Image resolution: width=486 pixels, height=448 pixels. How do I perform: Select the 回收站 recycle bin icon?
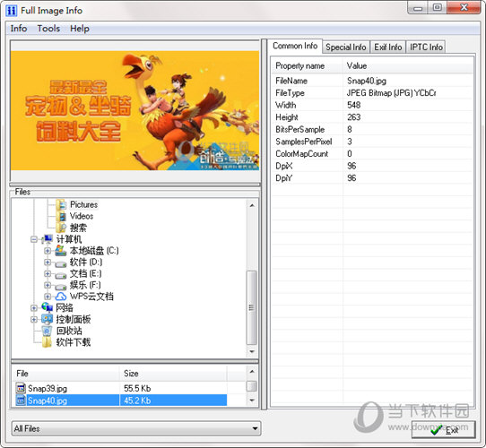47,331
